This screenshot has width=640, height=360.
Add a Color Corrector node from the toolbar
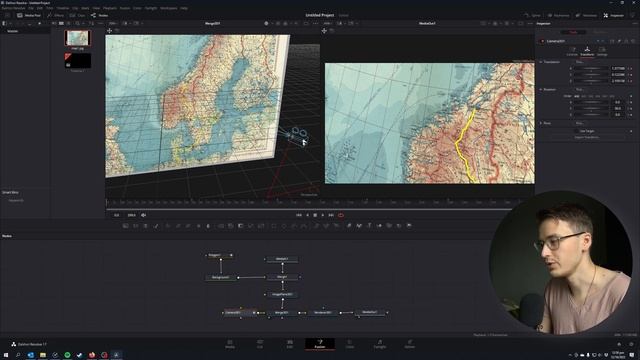pyautogui.click(x=168, y=226)
